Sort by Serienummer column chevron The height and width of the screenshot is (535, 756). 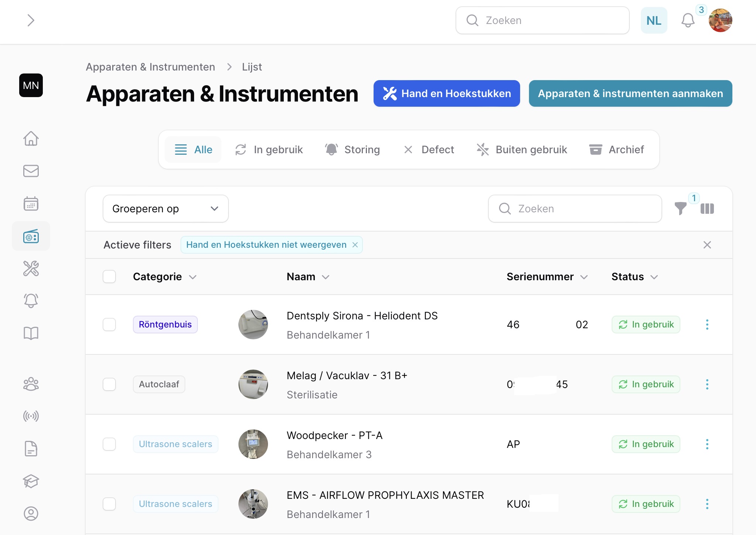pyautogui.click(x=584, y=277)
